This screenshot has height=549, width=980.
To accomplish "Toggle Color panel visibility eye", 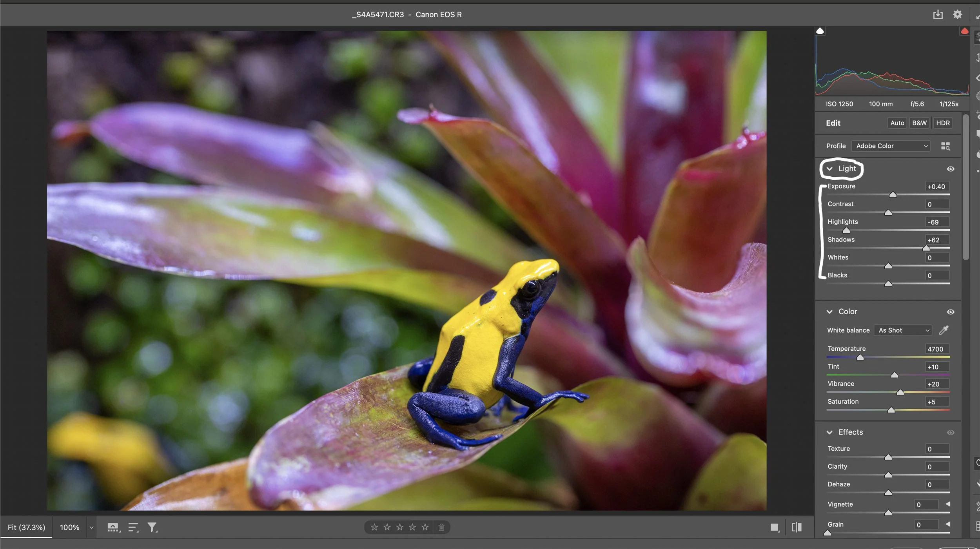I will pyautogui.click(x=951, y=312).
